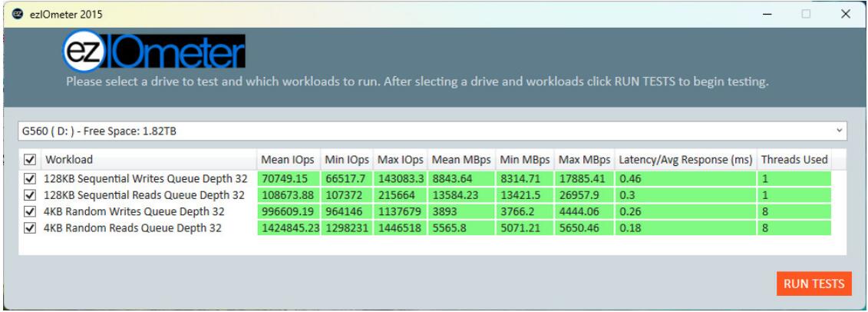Open the G560 drive selection dropdown
This screenshot has width=868, height=312.
pyautogui.click(x=430, y=130)
